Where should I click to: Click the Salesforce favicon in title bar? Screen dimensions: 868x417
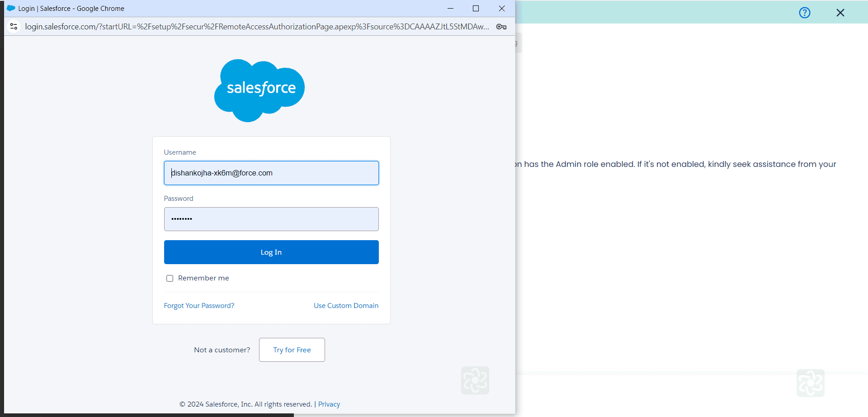[11, 8]
